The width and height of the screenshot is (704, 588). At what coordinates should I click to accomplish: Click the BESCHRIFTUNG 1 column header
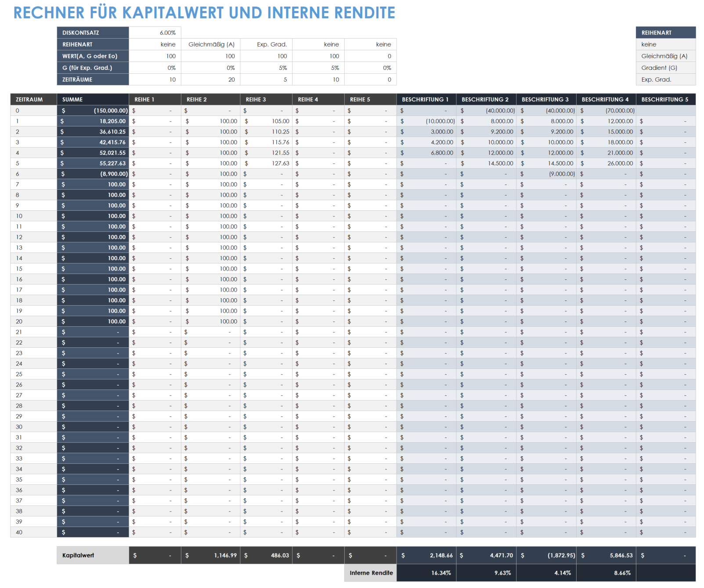pos(426,99)
